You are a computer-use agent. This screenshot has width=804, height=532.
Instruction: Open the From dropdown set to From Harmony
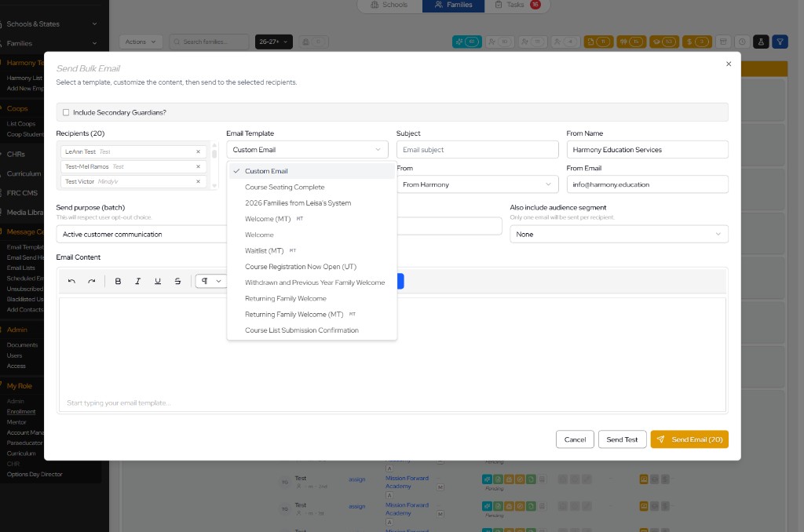point(477,184)
